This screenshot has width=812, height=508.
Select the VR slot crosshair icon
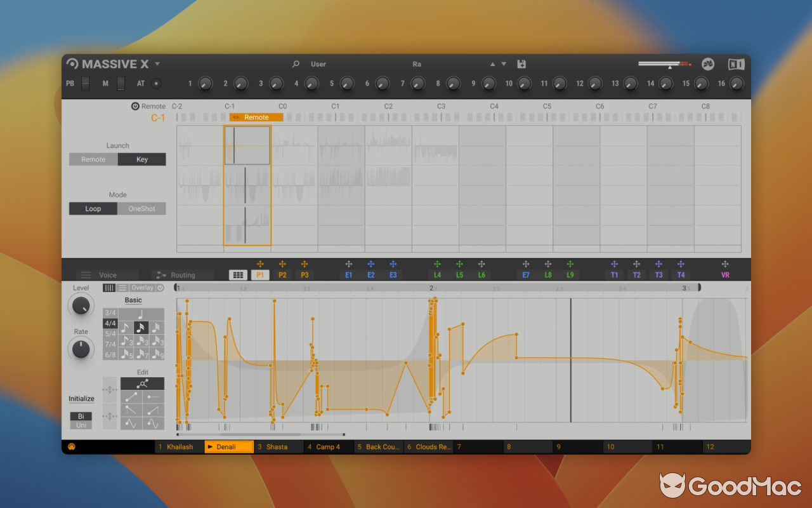(x=724, y=264)
